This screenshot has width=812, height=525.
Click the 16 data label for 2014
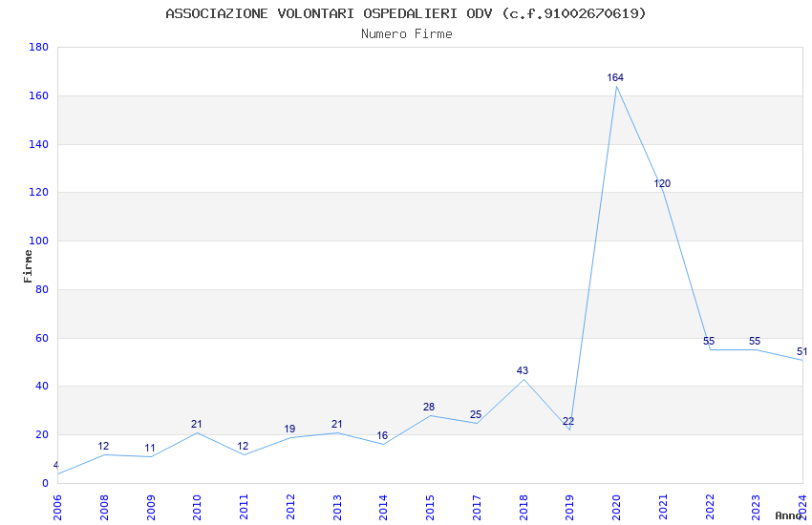382,435
